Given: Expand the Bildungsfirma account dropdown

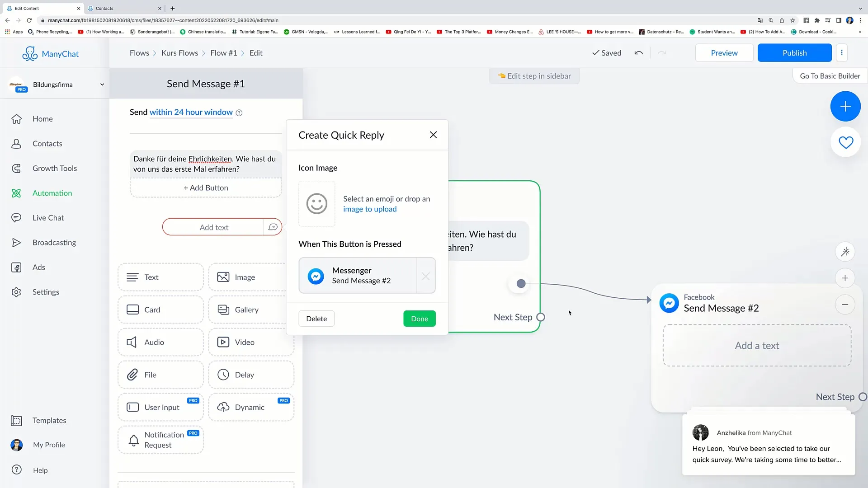Looking at the screenshot, I should (x=101, y=84).
